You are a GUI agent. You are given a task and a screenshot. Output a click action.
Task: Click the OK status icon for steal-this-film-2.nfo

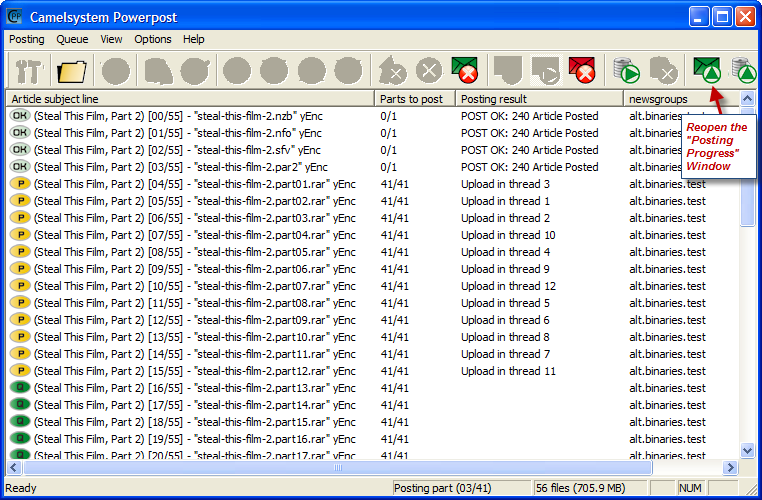20,133
